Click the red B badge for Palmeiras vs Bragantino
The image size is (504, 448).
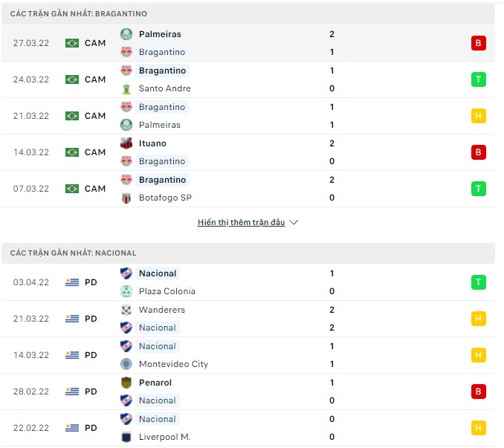(x=478, y=43)
